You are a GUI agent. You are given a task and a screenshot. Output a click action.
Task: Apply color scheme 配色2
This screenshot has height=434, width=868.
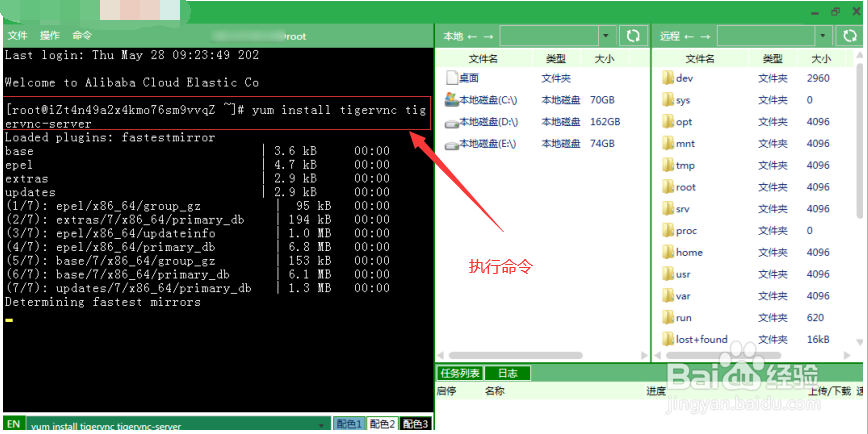[x=382, y=424]
